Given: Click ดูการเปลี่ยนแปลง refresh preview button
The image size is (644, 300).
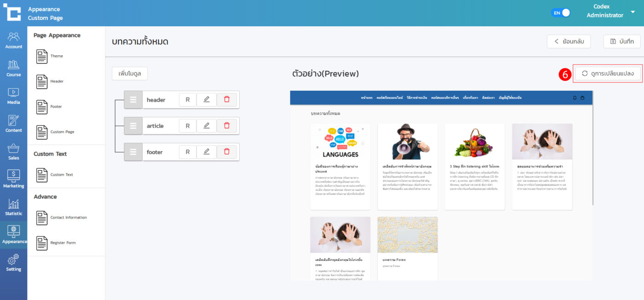Looking at the screenshot, I should click(x=607, y=74).
